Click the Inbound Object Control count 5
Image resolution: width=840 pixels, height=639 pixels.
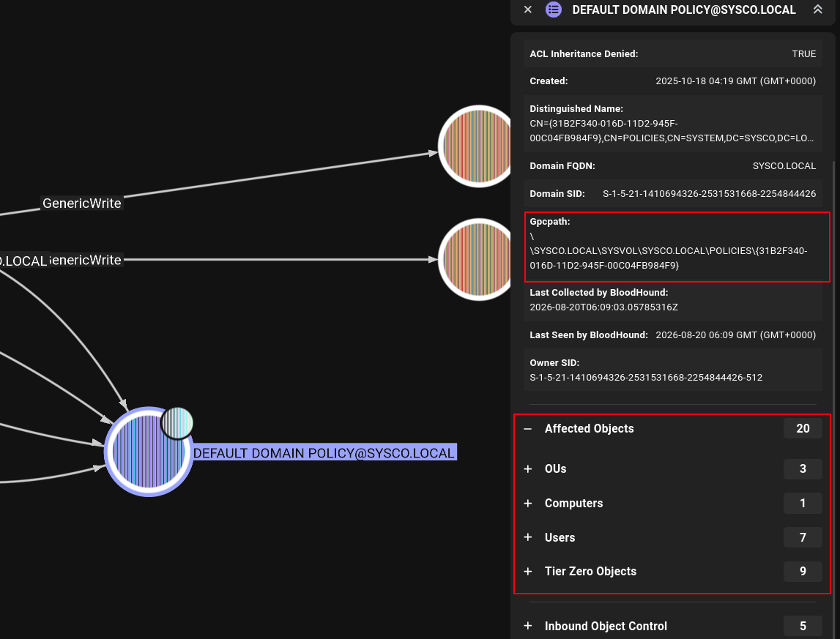[803, 626]
